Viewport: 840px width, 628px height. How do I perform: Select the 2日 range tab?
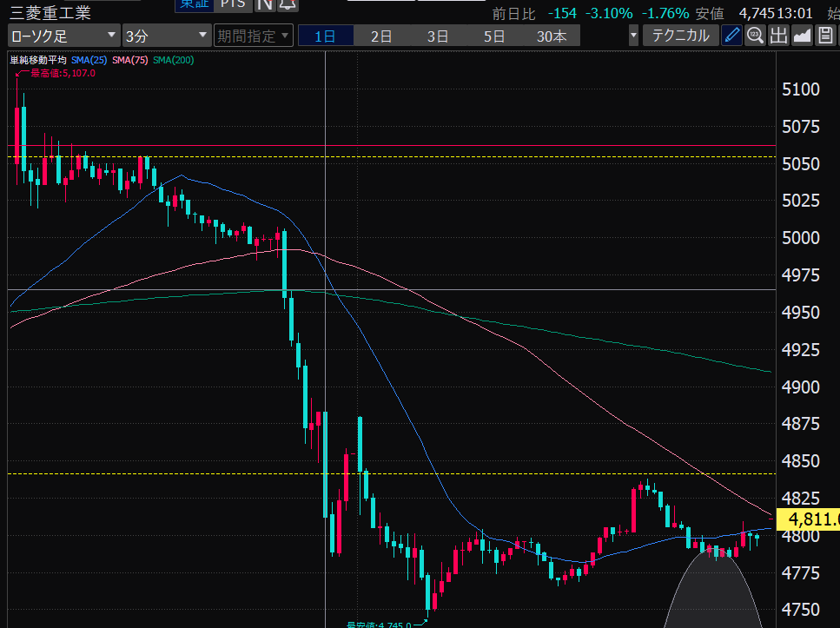[x=381, y=36]
